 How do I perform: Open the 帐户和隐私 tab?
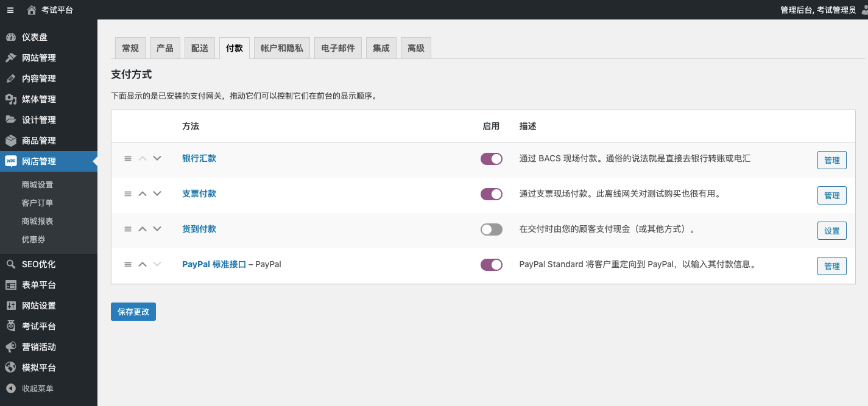pos(282,48)
